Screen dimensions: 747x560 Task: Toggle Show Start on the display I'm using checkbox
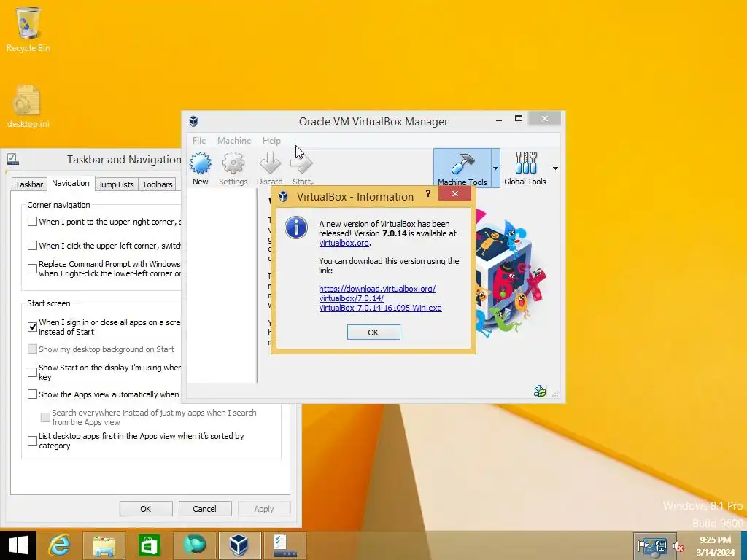point(32,372)
